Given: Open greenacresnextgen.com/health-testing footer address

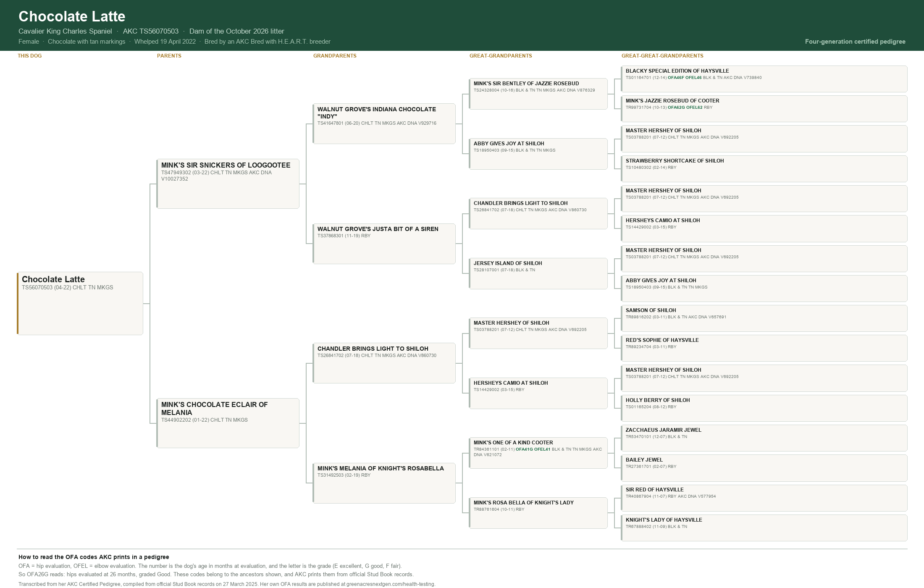Looking at the screenshot, I should [391, 584].
